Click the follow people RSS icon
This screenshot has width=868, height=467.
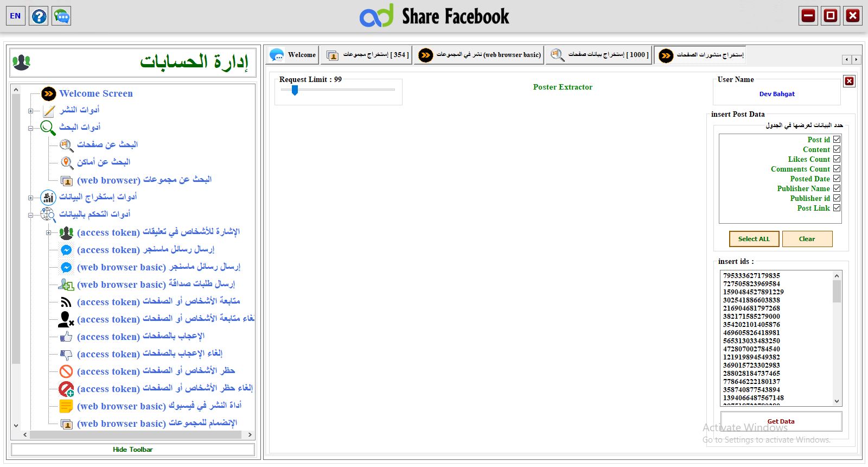click(x=66, y=302)
